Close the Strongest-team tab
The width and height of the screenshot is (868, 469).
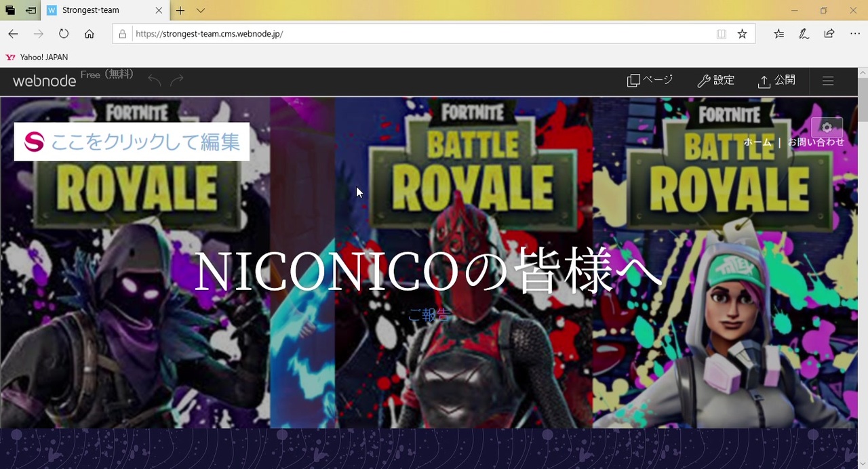(159, 10)
